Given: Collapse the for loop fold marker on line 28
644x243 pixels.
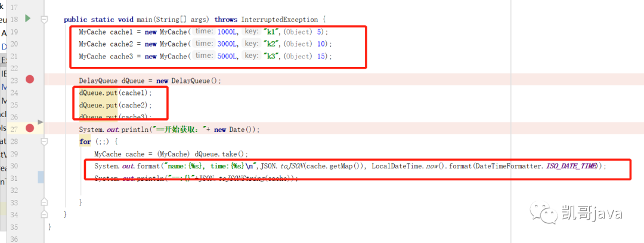Looking at the screenshot, I should click(44, 141).
